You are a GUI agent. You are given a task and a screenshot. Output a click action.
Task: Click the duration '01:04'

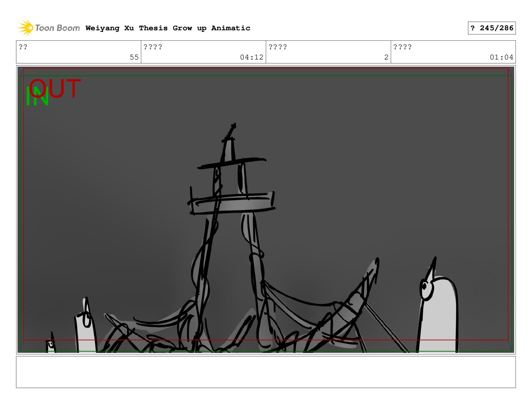point(501,57)
